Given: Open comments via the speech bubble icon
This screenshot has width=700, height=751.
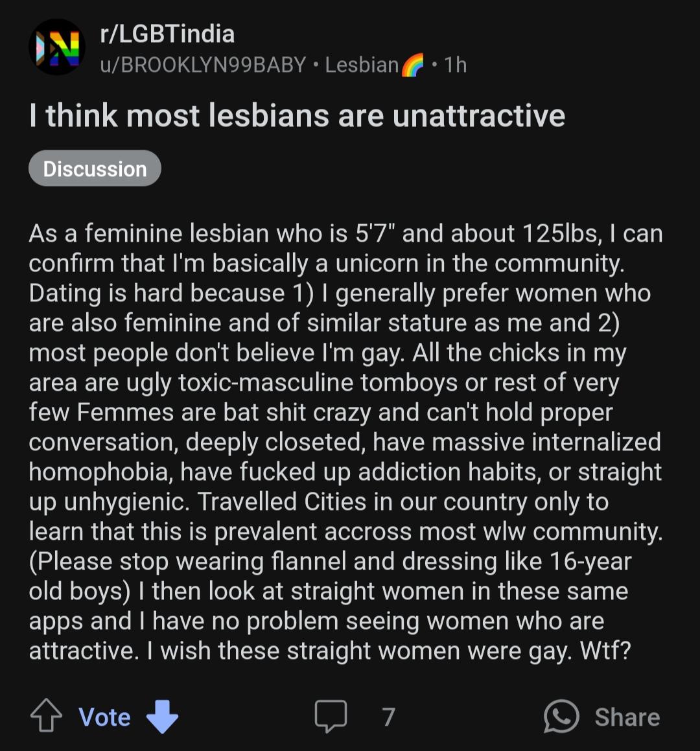Looking at the screenshot, I should click(331, 716).
